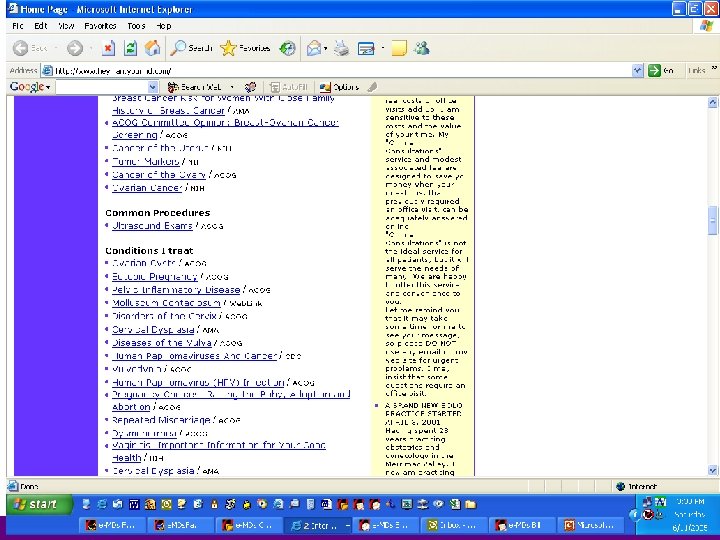Screen dimensions: 720x540
Task: Open the Ultrasound Exams link
Action: click(x=152, y=225)
